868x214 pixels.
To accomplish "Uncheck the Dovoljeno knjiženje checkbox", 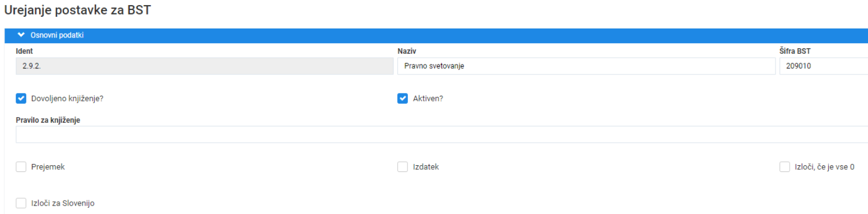I will point(21,99).
